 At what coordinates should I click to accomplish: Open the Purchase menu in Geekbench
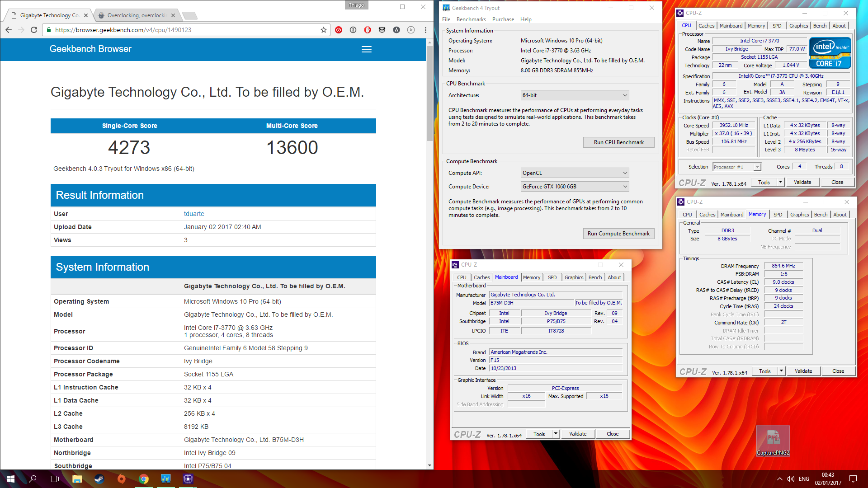(503, 19)
